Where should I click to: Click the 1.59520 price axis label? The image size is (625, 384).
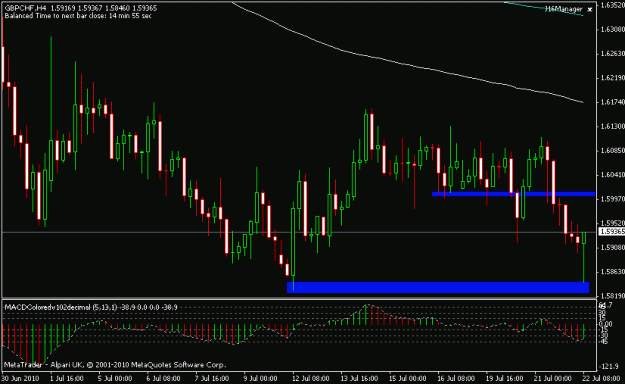point(612,223)
